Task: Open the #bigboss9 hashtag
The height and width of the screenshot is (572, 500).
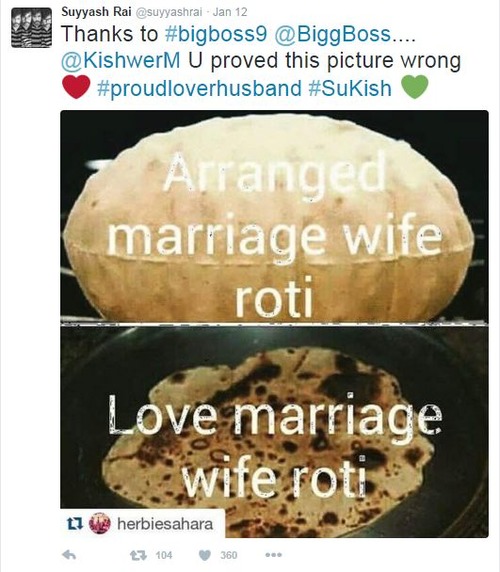Action: 216,34
